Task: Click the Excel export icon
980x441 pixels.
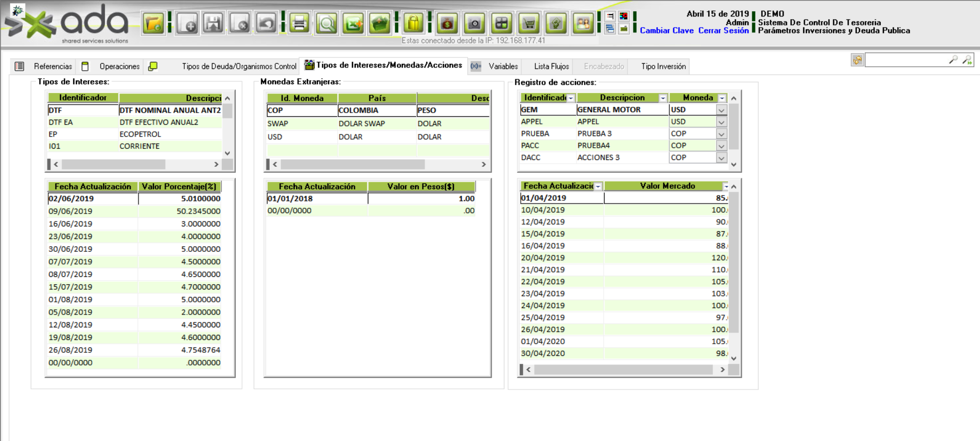Action: point(353,23)
